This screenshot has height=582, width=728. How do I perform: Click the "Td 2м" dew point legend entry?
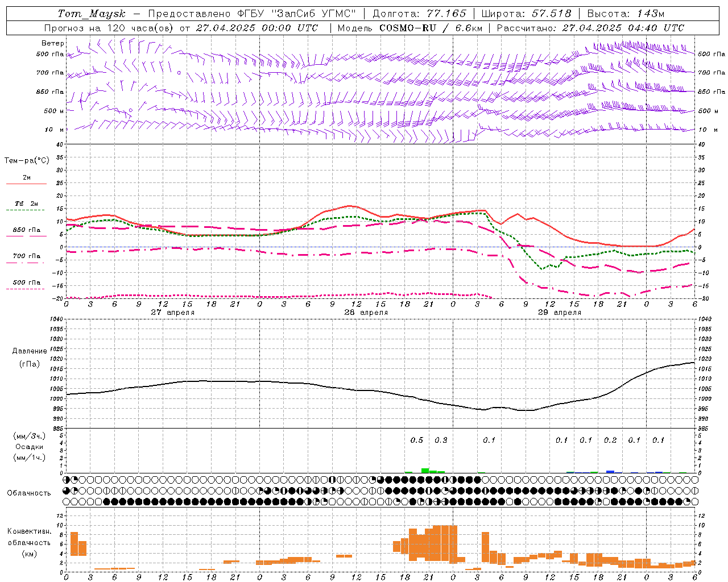click(x=26, y=203)
